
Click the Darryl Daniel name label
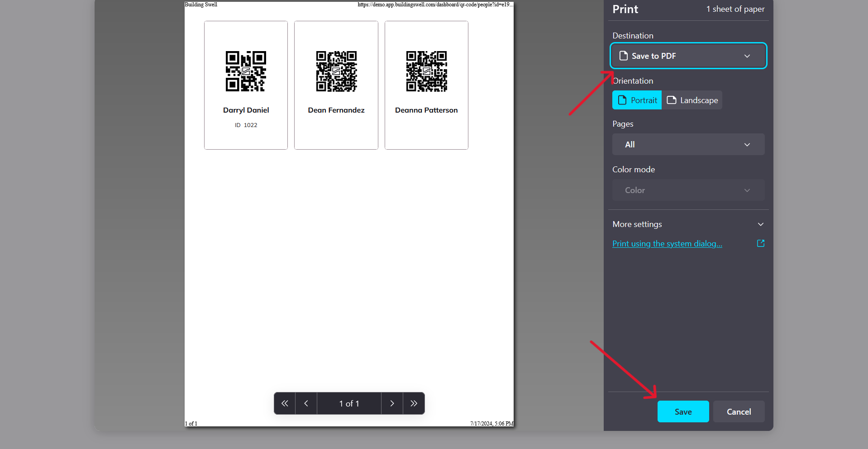(246, 110)
